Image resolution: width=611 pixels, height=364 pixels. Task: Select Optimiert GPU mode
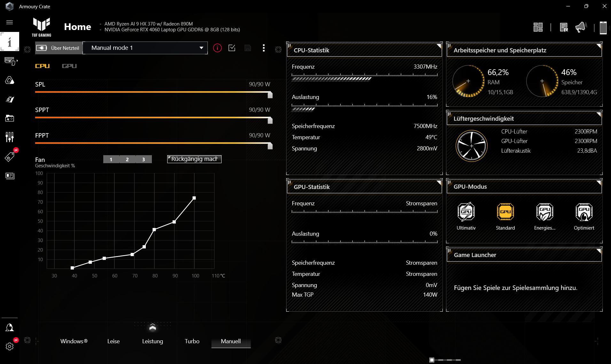click(584, 216)
